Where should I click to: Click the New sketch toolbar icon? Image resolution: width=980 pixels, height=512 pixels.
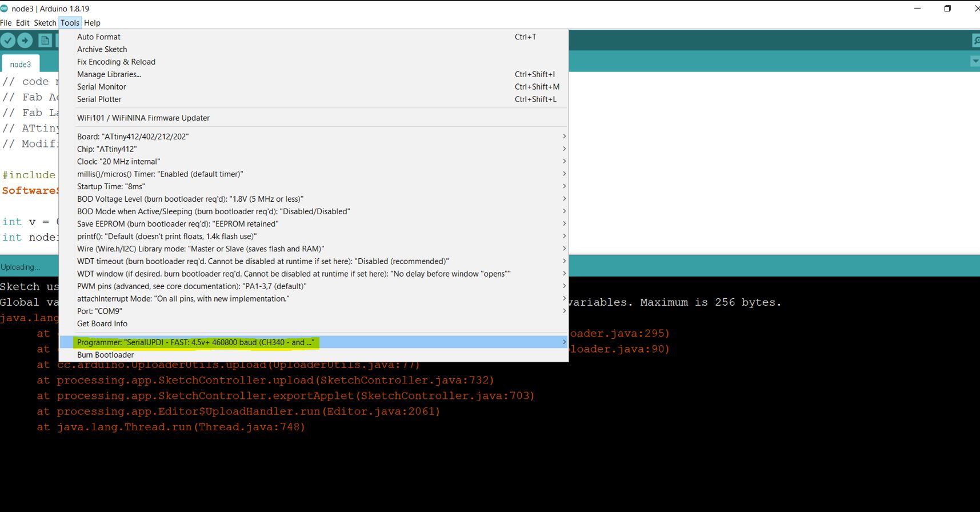45,41
